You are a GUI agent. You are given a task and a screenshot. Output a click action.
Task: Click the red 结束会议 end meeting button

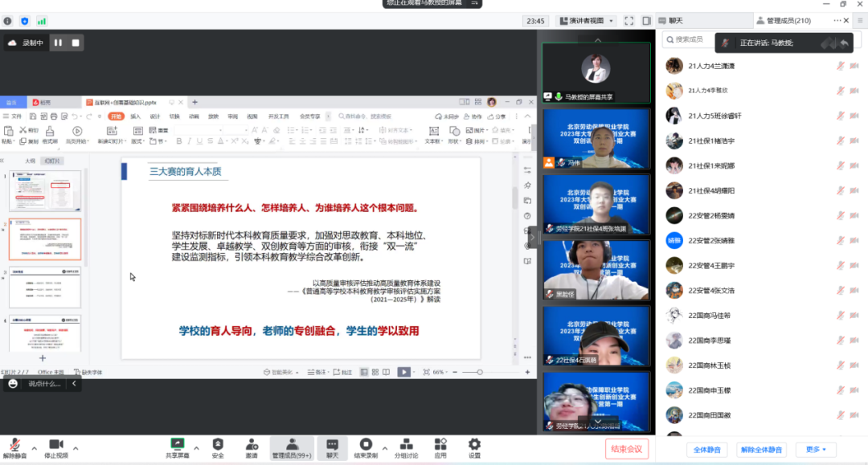pos(626,449)
